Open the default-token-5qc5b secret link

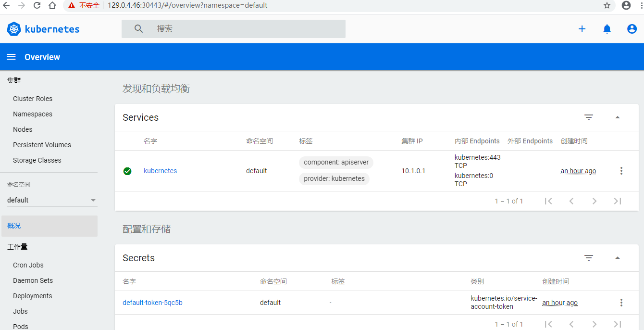[152, 303]
